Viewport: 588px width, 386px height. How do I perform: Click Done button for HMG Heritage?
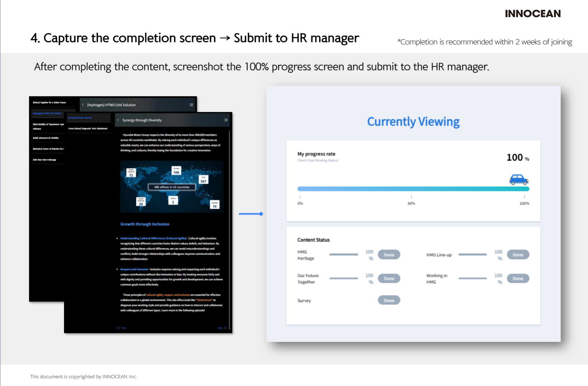pos(389,255)
